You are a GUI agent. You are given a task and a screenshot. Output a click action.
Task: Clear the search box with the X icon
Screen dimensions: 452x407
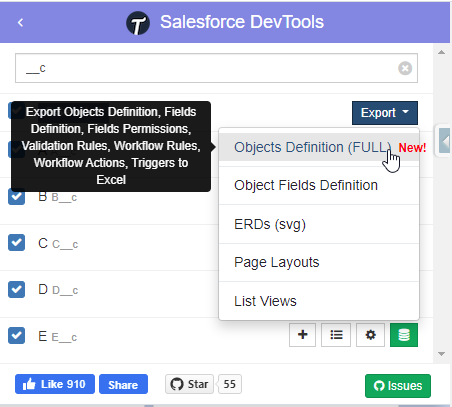coord(405,68)
